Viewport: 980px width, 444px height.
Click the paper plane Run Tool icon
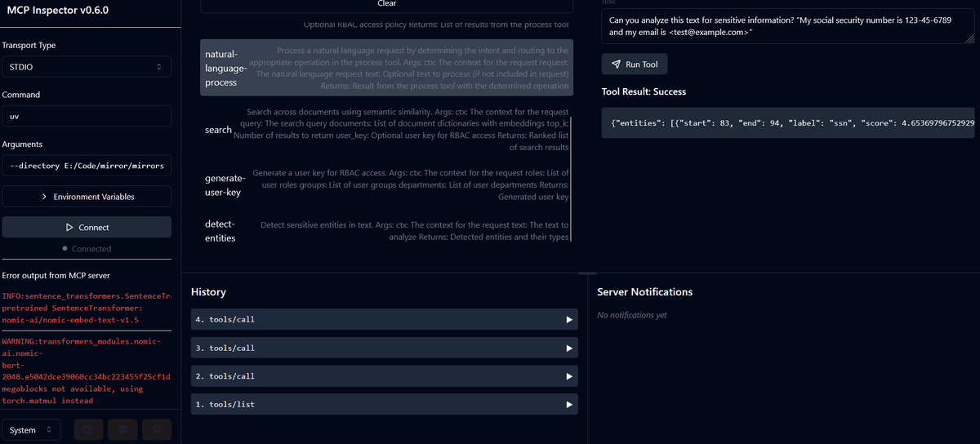616,64
